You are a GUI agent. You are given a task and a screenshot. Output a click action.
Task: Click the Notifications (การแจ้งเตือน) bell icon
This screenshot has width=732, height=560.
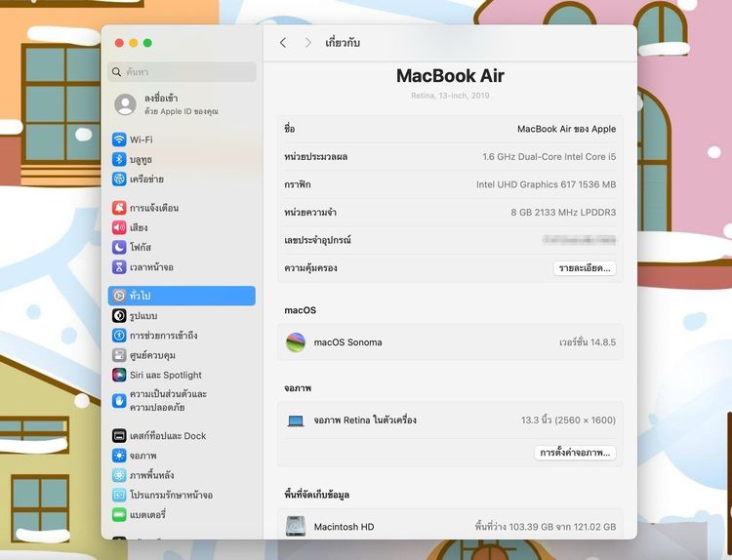click(x=119, y=208)
